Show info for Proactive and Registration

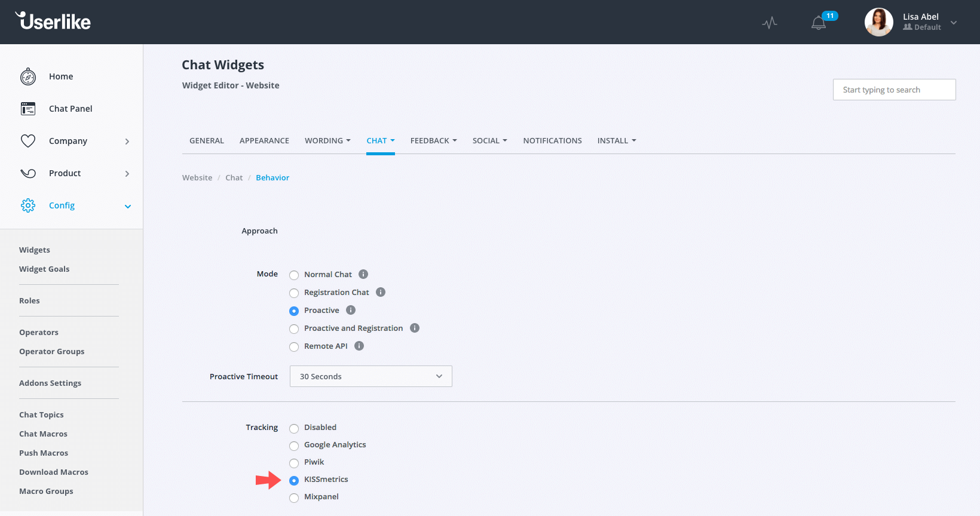pos(415,328)
